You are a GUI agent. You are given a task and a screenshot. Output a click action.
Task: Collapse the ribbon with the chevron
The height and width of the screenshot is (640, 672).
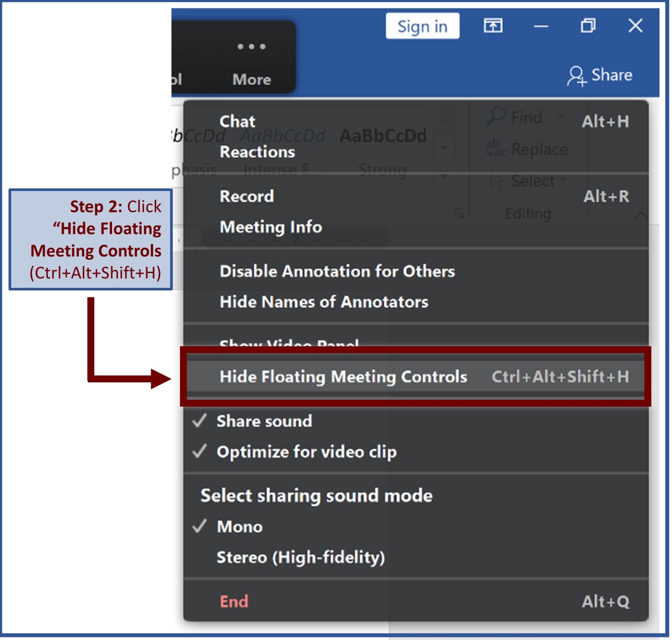coord(642,215)
